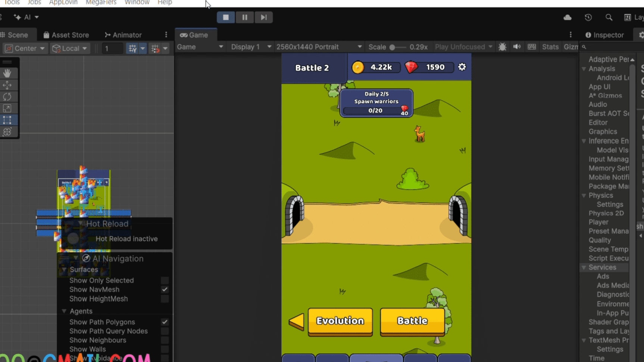The image size is (644, 362).
Task: Select the combined Transform tool
Action: tap(7, 132)
